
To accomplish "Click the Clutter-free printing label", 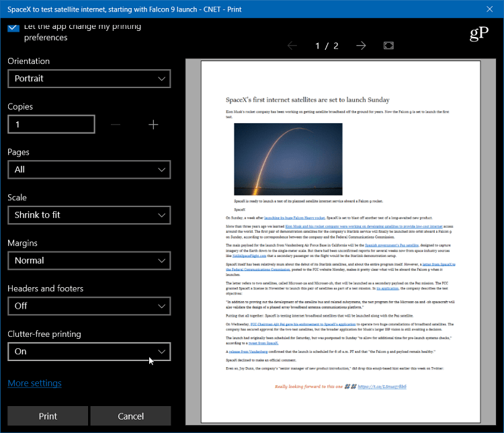I will click(x=44, y=334).
